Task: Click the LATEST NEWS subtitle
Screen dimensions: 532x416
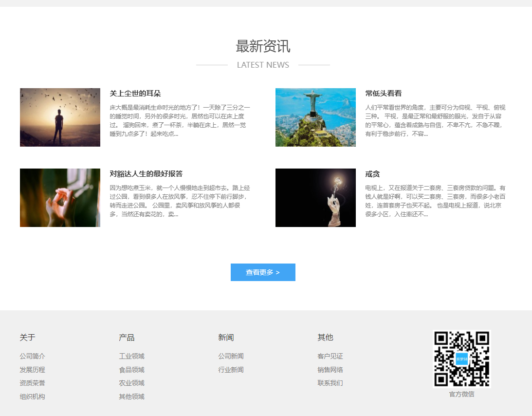Action: 263,65
